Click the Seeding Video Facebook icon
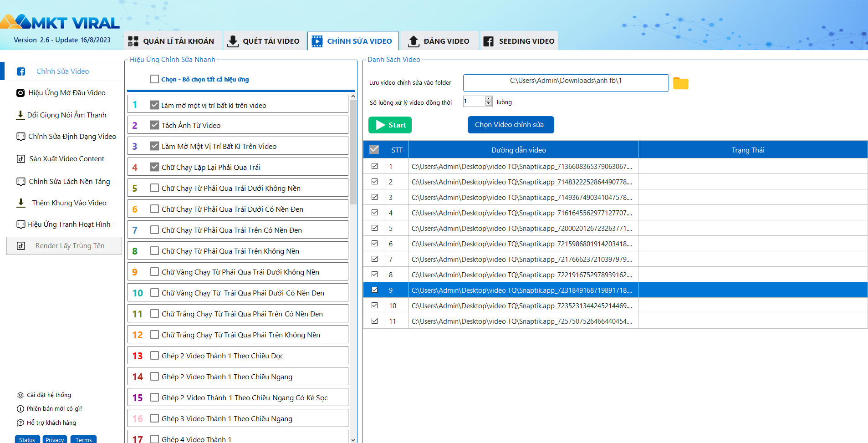868x443 pixels. click(x=488, y=41)
